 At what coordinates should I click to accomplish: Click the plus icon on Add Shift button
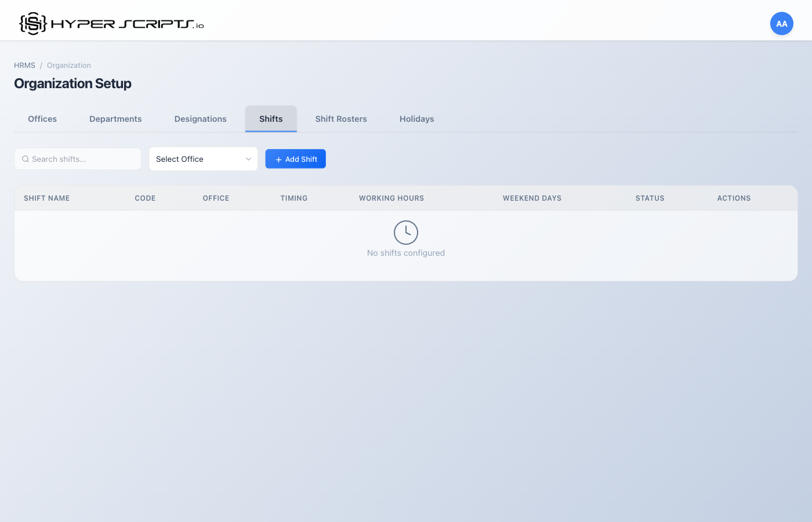click(279, 158)
